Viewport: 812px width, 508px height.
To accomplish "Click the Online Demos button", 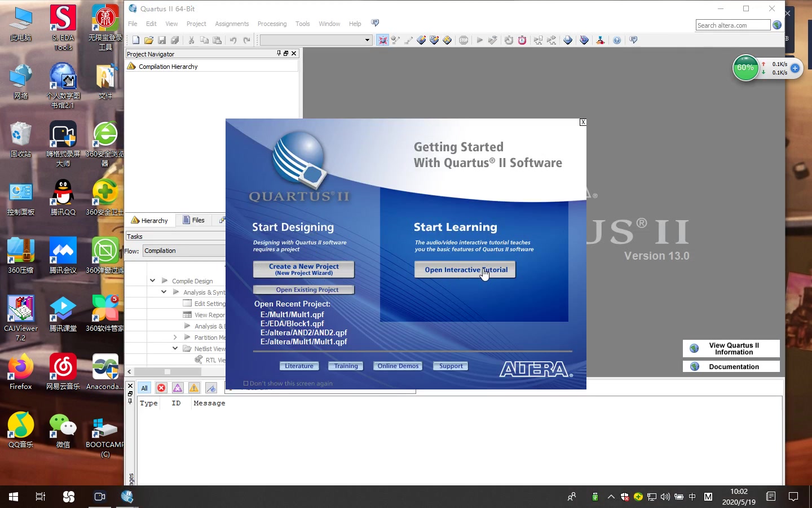I will pos(398,366).
